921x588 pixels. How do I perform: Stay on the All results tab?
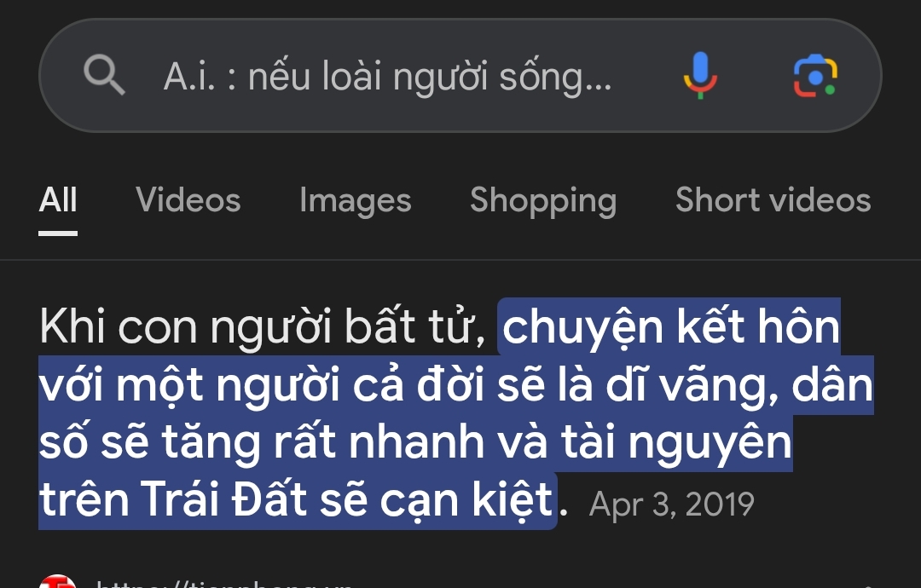(58, 200)
